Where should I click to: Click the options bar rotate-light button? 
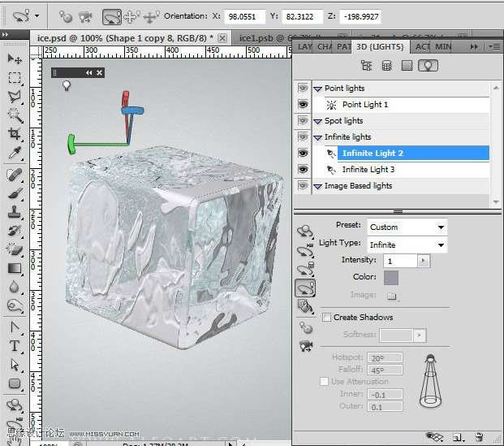tap(111, 17)
